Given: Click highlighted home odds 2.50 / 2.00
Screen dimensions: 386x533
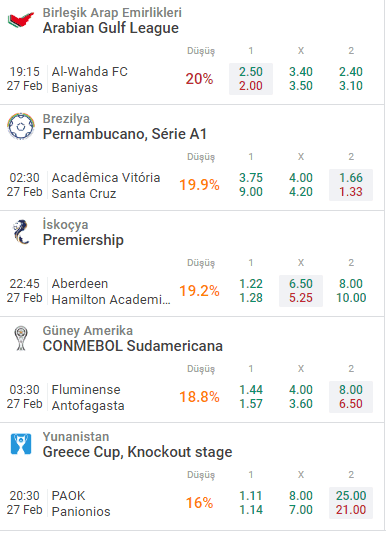Looking at the screenshot, I should 251,79.
